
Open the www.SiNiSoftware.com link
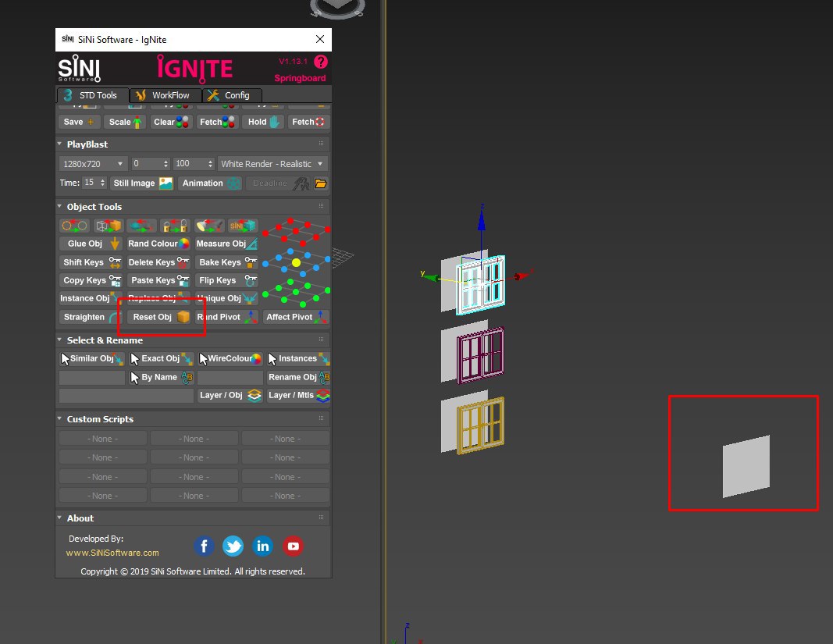coord(112,553)
